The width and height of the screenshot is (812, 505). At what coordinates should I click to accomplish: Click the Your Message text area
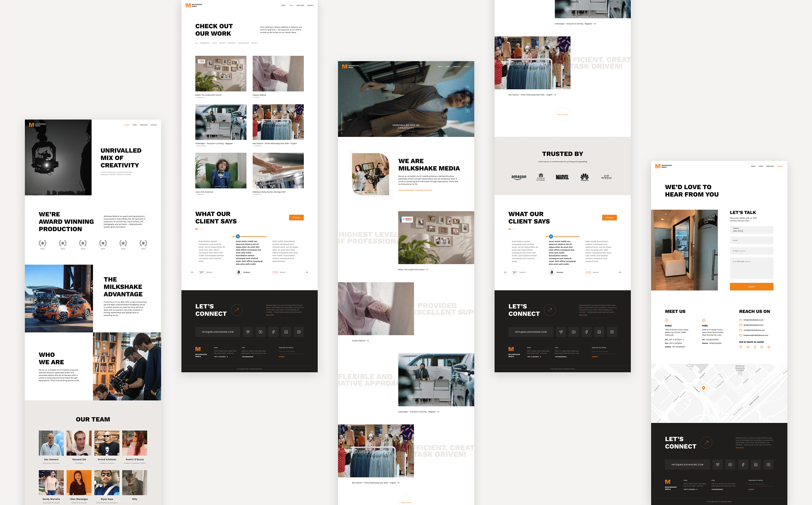click(x=751, y=268)
